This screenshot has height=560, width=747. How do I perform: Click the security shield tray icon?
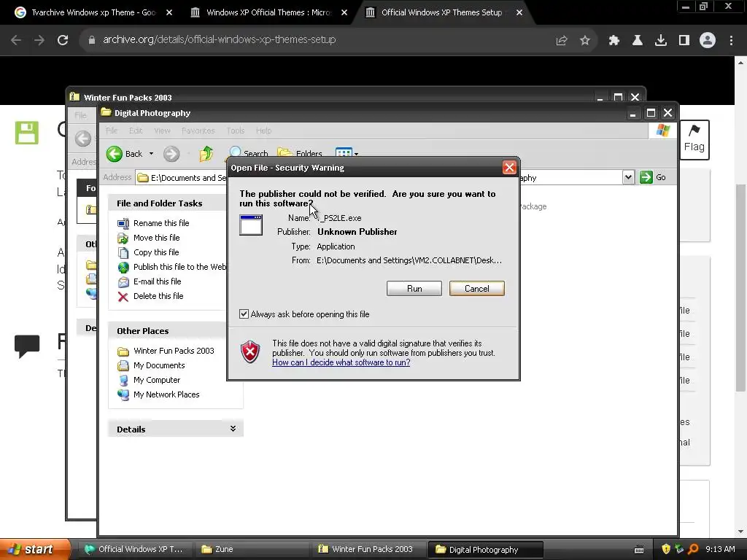point(666,549)
